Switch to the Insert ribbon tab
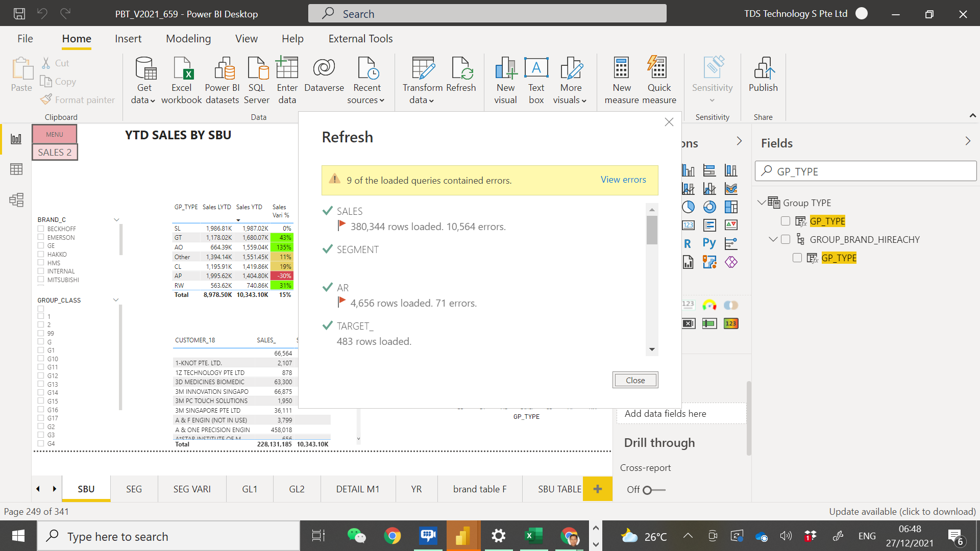This screenshot has height=551, width=980. point(128,39)
